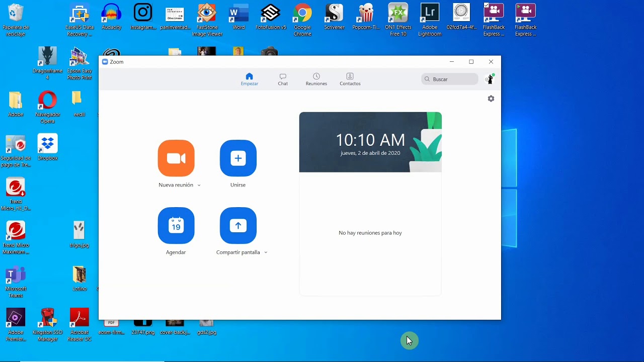Select the eedll folder on the desktop
The image size is (644, 362).
click(79, 104)
